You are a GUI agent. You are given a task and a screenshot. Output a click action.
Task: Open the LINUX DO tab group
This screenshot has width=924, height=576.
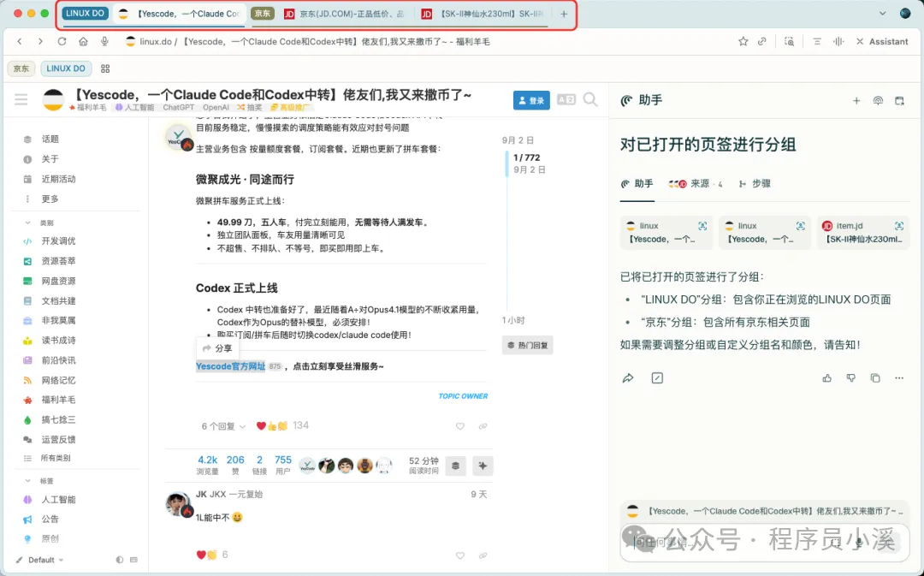point(85,13)
